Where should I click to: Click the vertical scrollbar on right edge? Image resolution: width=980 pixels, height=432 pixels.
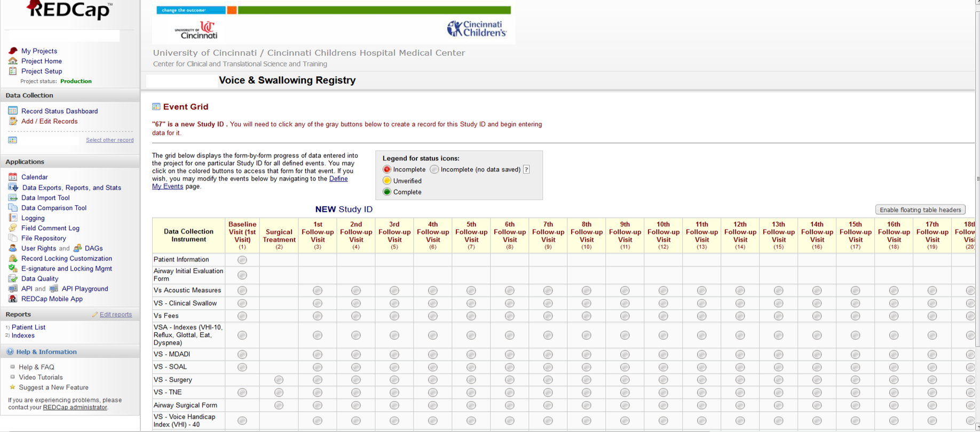coord(977,214)
